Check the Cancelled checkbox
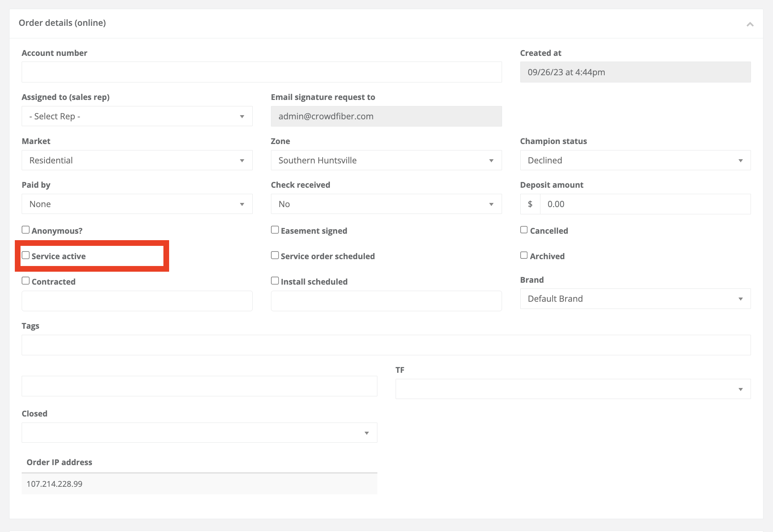 (x=524, y=230)
